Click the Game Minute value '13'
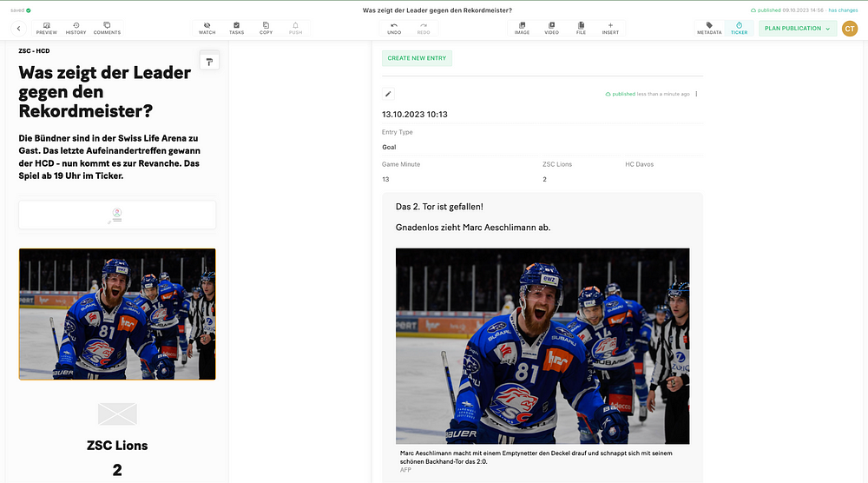The width and height of the screenshot is (868, 483). point(386,180)
